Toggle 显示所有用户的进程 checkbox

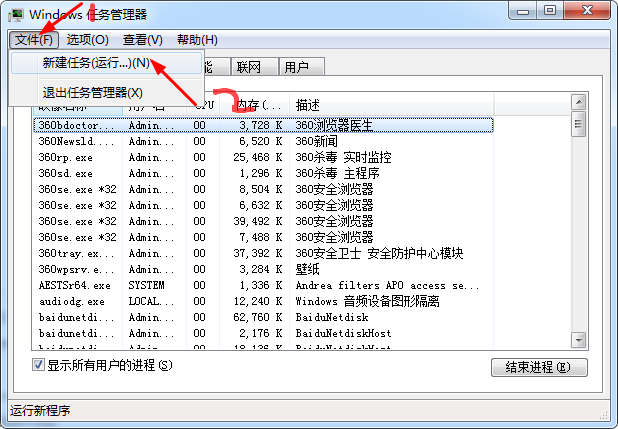[x=38, y=365]
